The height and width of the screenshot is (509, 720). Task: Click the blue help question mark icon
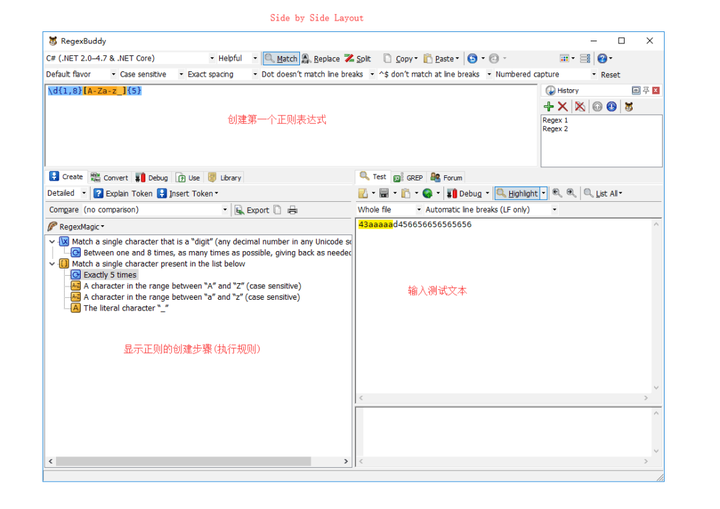[602, 58]
